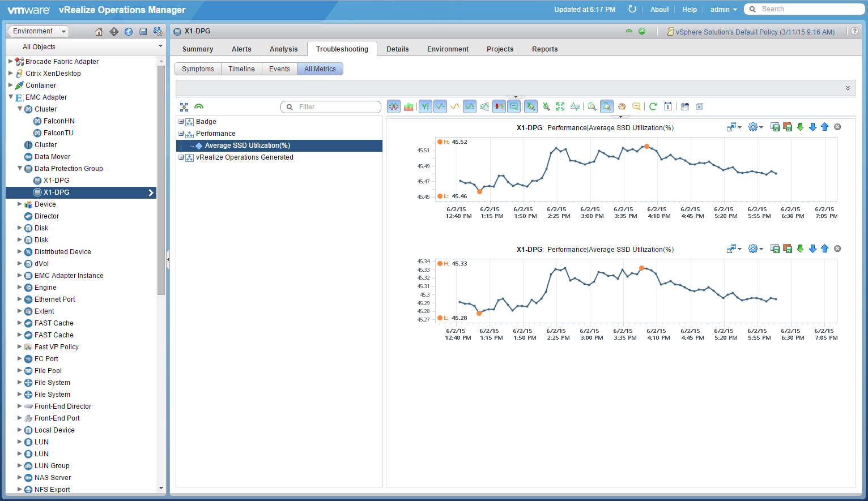
Task: Click the refresh charts icon
Action: click(x=653, y=106)
